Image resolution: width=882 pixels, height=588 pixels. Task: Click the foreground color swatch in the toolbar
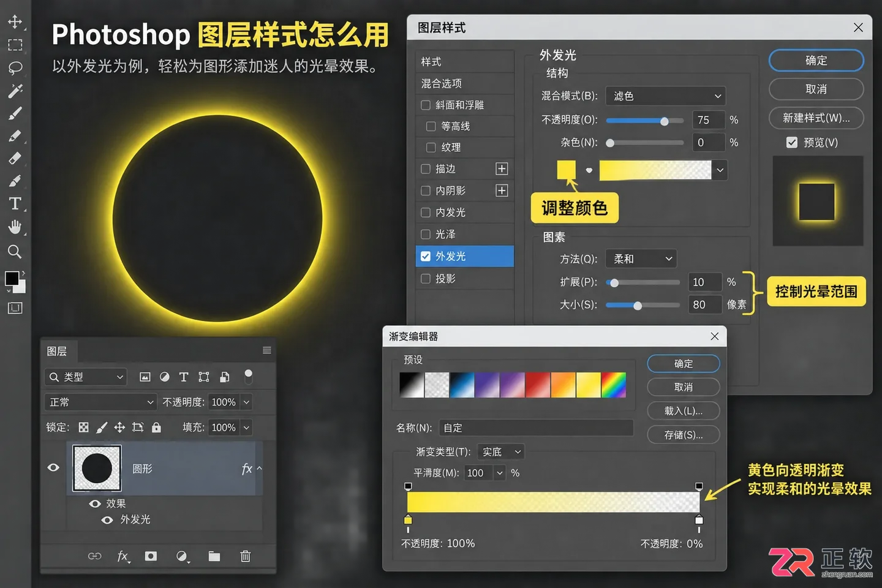(12, 279)
